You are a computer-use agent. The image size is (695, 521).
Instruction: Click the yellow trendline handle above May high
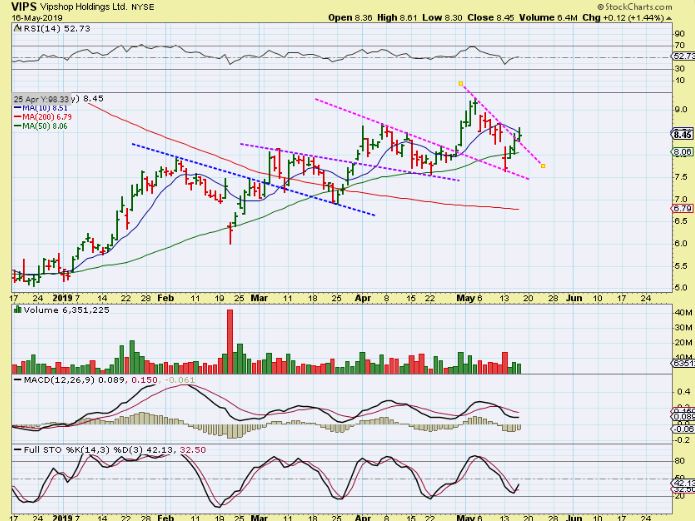pos(461,83)
